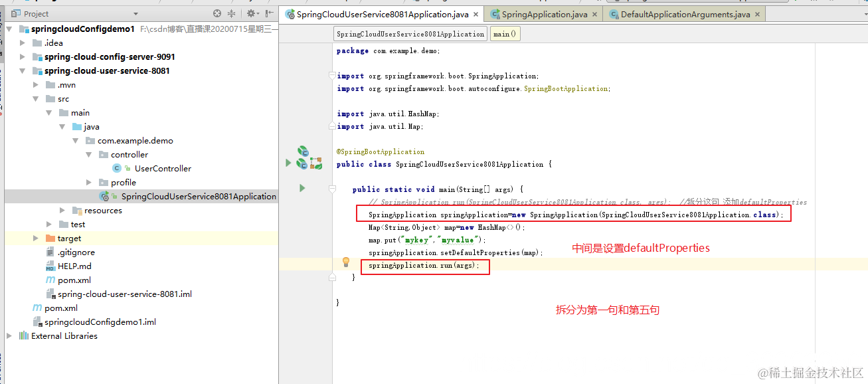This screenshot has height=384, width=868.
Task: Click the SpringCloudUserService8081Application breadcrumb
Action: (x=410, y=34)
